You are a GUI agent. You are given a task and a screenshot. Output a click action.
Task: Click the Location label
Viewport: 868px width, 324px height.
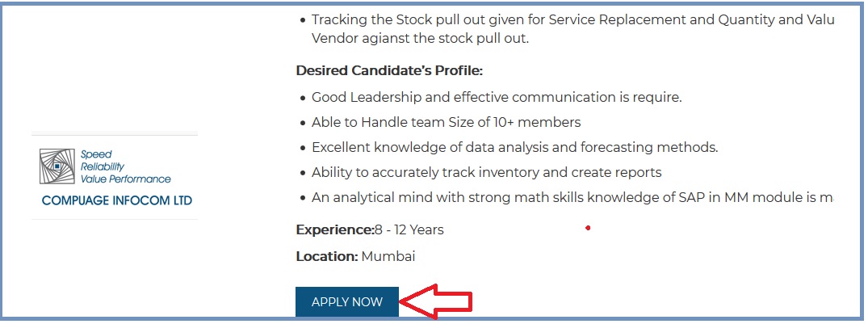click(326, 256)
